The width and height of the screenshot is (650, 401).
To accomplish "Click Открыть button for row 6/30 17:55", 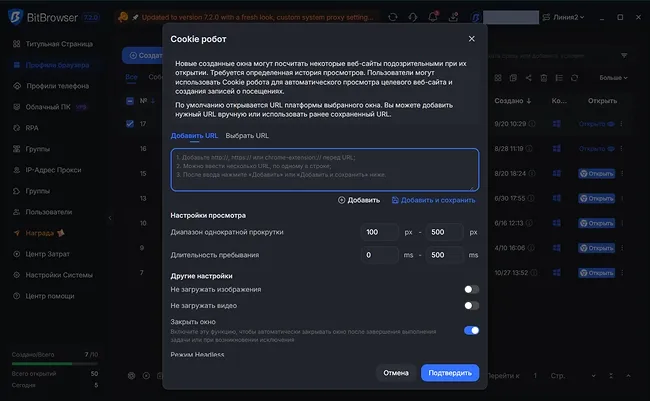I will [x=597, y=199].
